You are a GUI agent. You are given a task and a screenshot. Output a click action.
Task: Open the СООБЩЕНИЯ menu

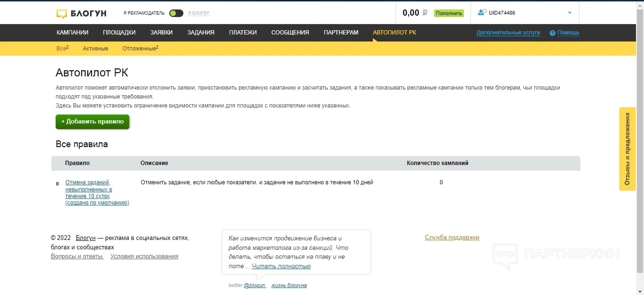click(x=290, y=33)
